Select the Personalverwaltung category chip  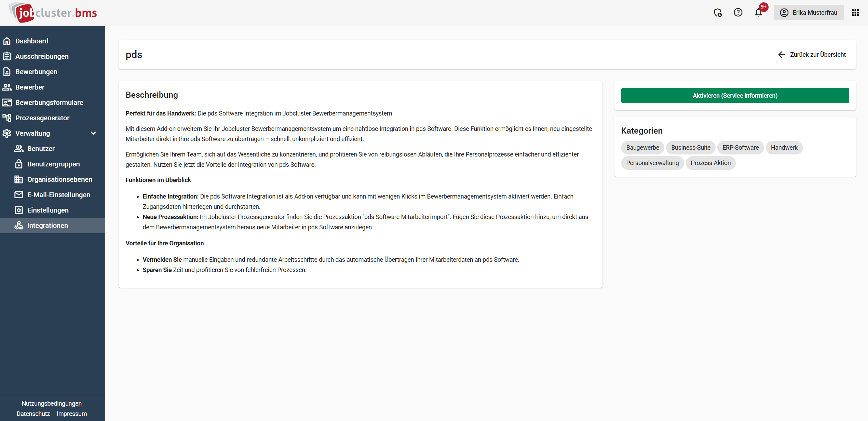(x=652, y=163)
